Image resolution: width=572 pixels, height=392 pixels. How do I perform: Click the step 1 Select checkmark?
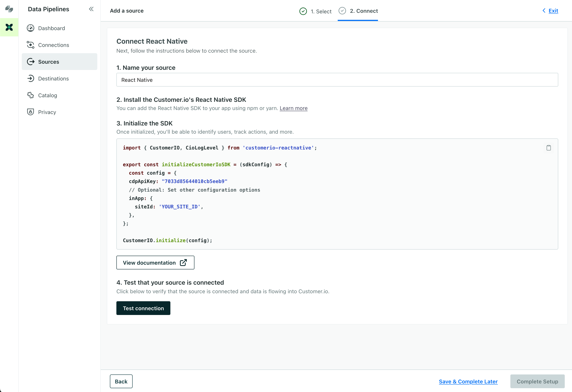(303, 11)
